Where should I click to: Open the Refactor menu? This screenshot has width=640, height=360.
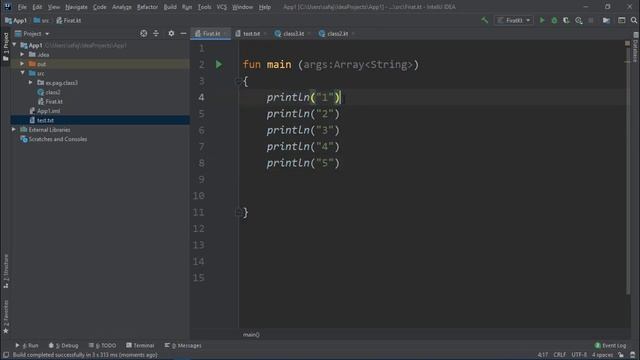click(147, 7)
